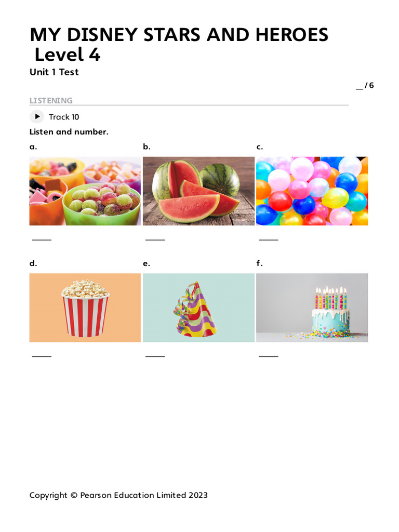Click the party hat image

(198, 308)
